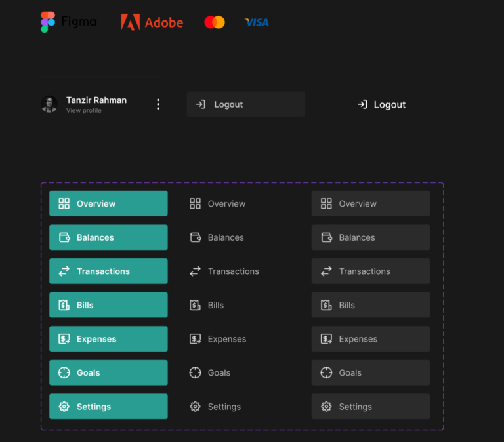Select the plain unfilled Bills item
The width and height of the screenshot is (504, 442).
[x=207, y=305]
